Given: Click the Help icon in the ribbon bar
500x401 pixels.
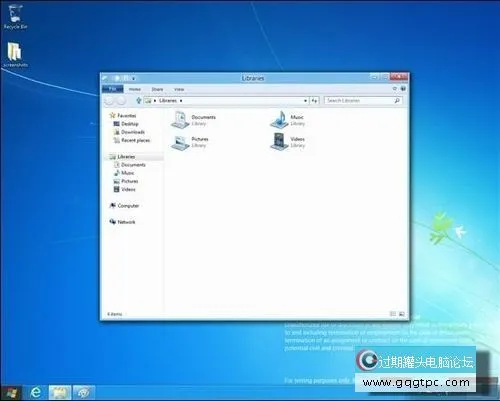Looking at the screenshot, I should point(403,89).
